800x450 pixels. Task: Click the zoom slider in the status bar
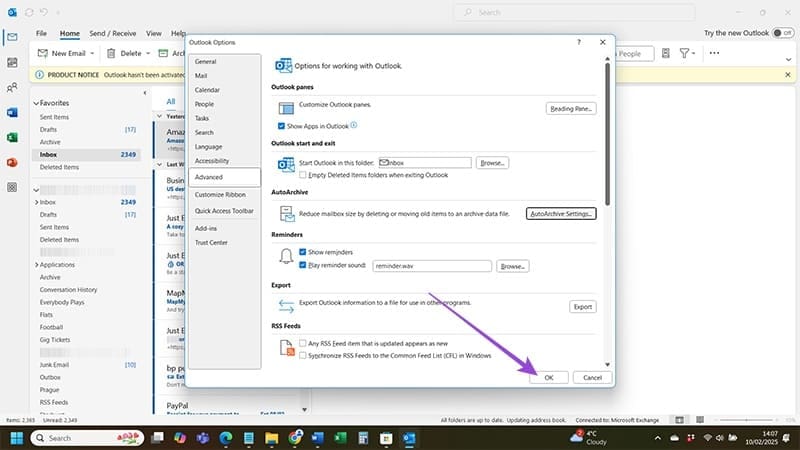coord(747,420)
